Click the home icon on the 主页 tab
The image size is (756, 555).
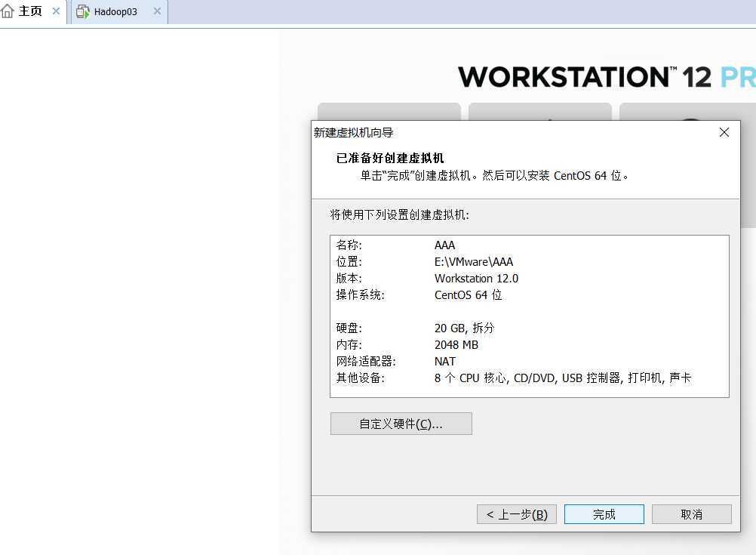point(8,11)
